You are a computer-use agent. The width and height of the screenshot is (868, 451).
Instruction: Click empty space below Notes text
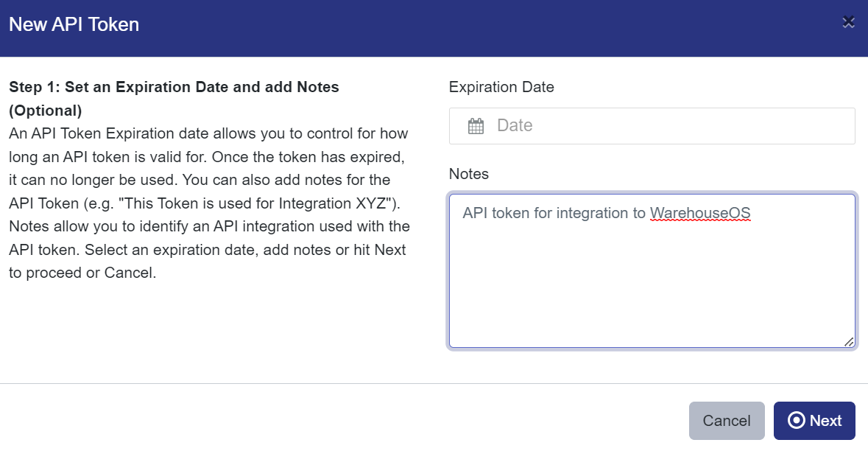click(x=652, y=295)
